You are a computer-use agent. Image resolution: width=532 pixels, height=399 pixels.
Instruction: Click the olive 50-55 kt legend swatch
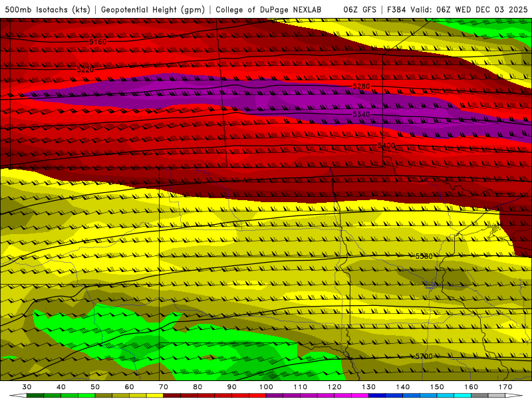tap(104, 396)
